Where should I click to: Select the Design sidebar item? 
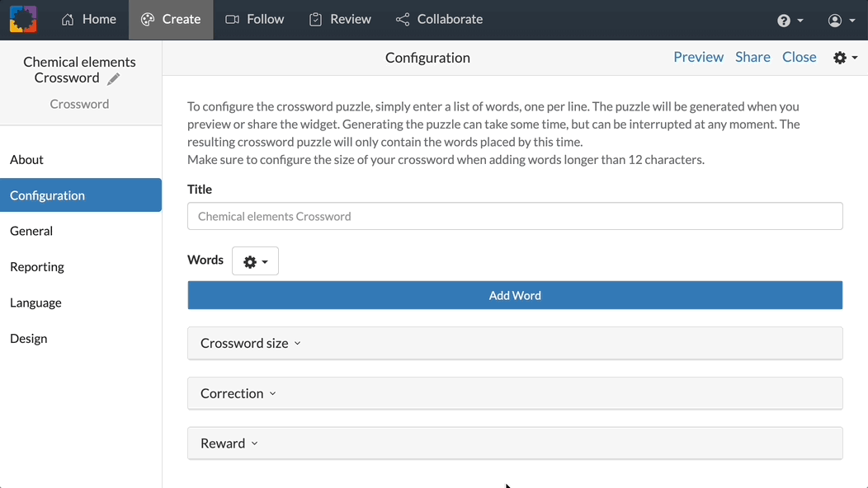pyautogui.click(x=28, y=338)
